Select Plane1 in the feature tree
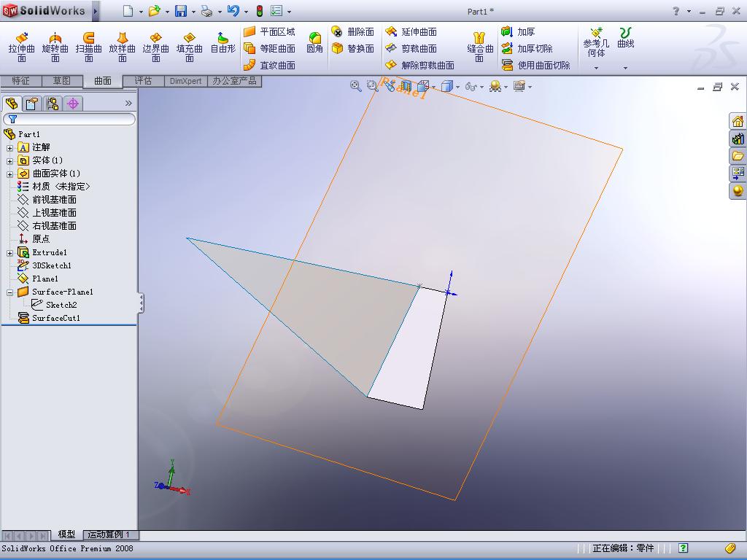747x560 pixels. 38,279
